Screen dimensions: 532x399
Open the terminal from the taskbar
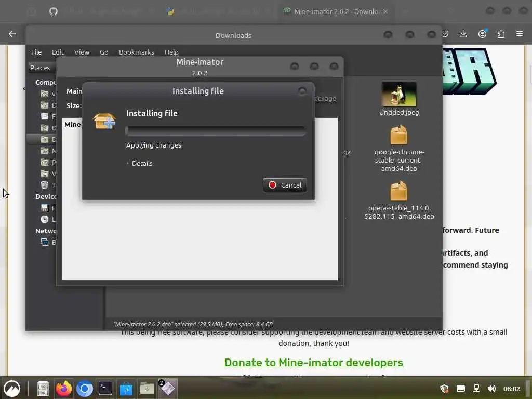point(105,389)
